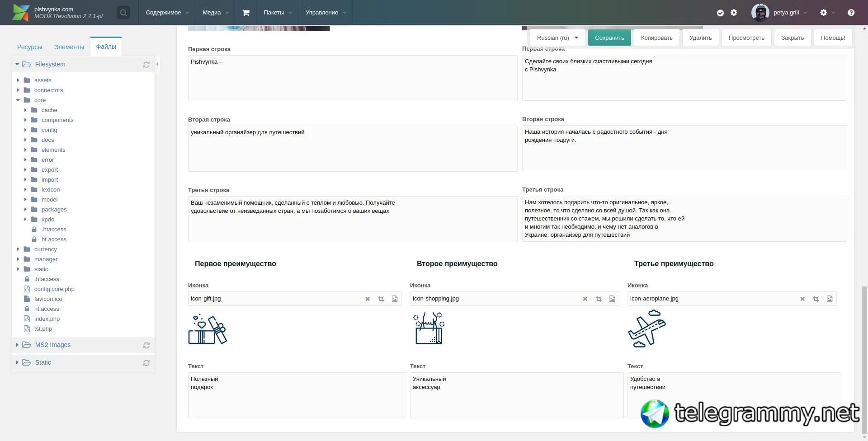This screenshot has width=868, height=441.
Task: Open the Russian (ru) language dropdown
Action: tap(557, 38)
